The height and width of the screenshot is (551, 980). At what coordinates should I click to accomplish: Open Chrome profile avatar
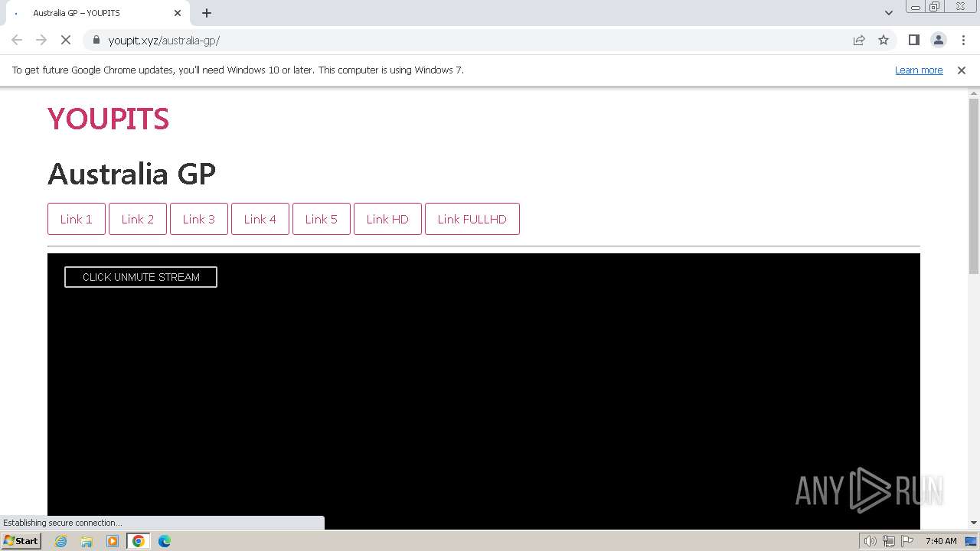(x=938, y=40)
